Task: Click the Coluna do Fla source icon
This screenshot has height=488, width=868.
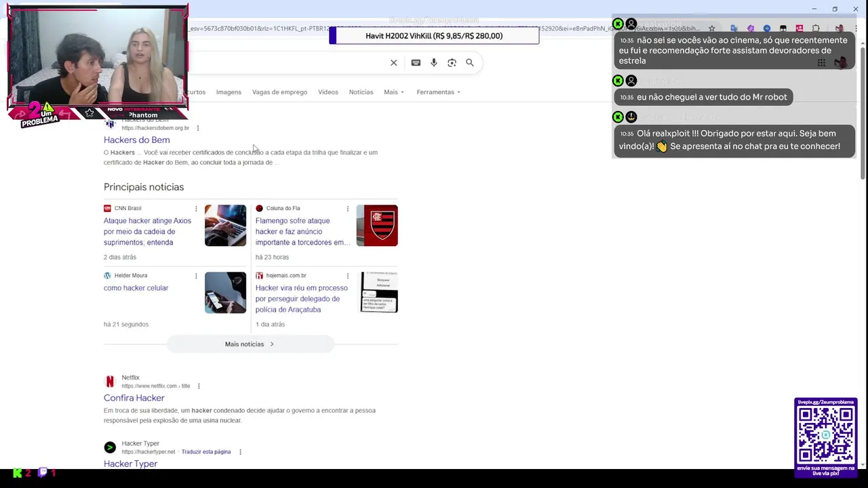Action: [x=259, y=208]
